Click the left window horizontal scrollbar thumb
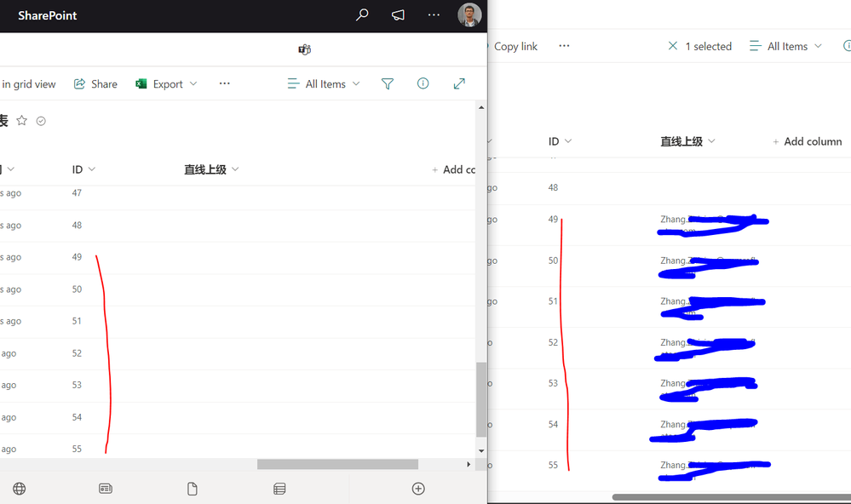The width and height of the screenshot is (851, 504). (337, 464)
